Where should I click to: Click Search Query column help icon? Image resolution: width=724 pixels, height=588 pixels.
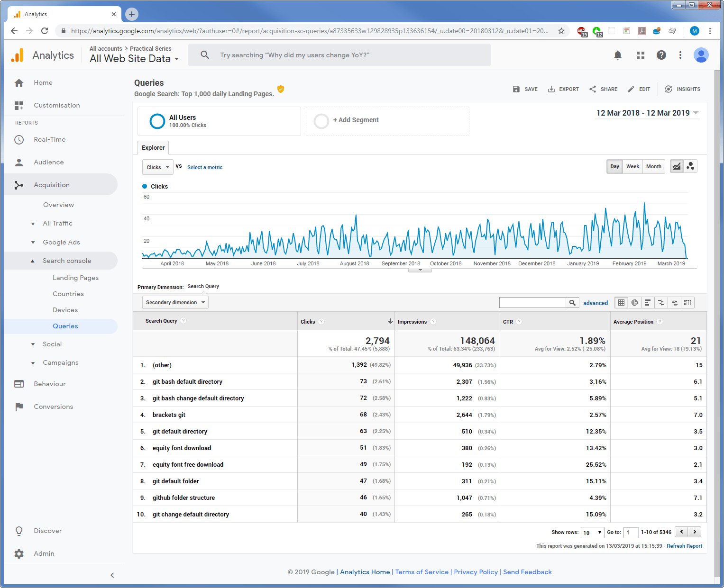(183, 321)
